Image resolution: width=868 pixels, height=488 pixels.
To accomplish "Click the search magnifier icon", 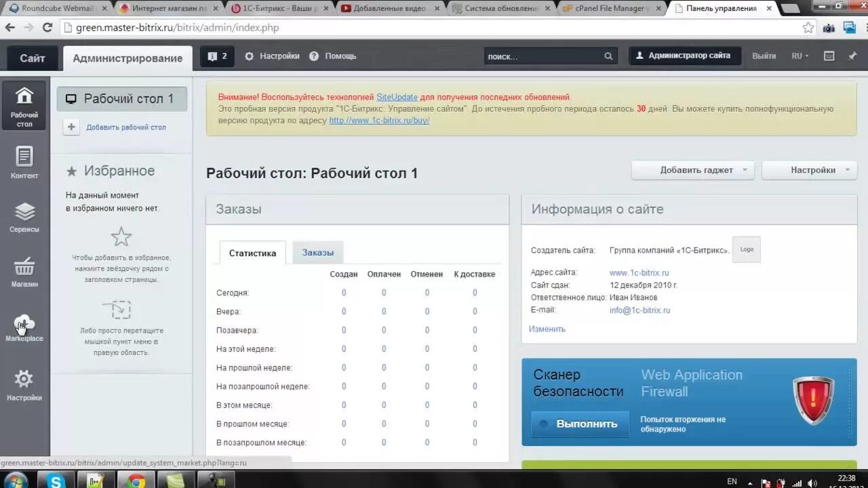I will (608, 56).
